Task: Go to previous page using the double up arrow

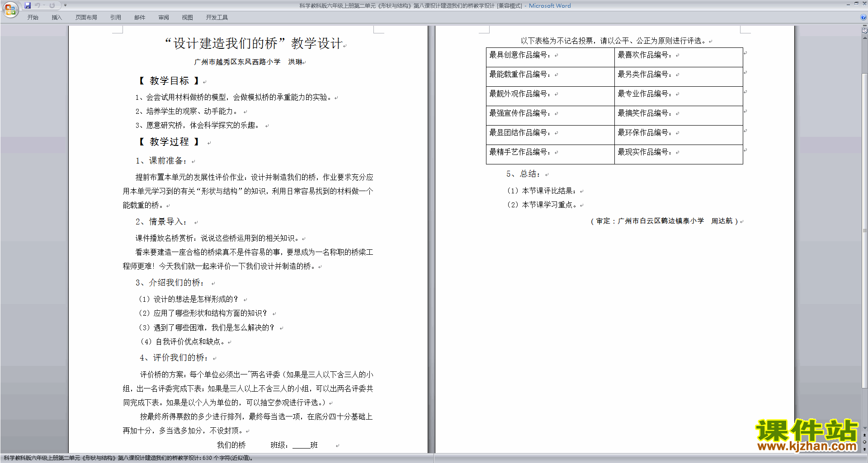Action: pos(864,435)
